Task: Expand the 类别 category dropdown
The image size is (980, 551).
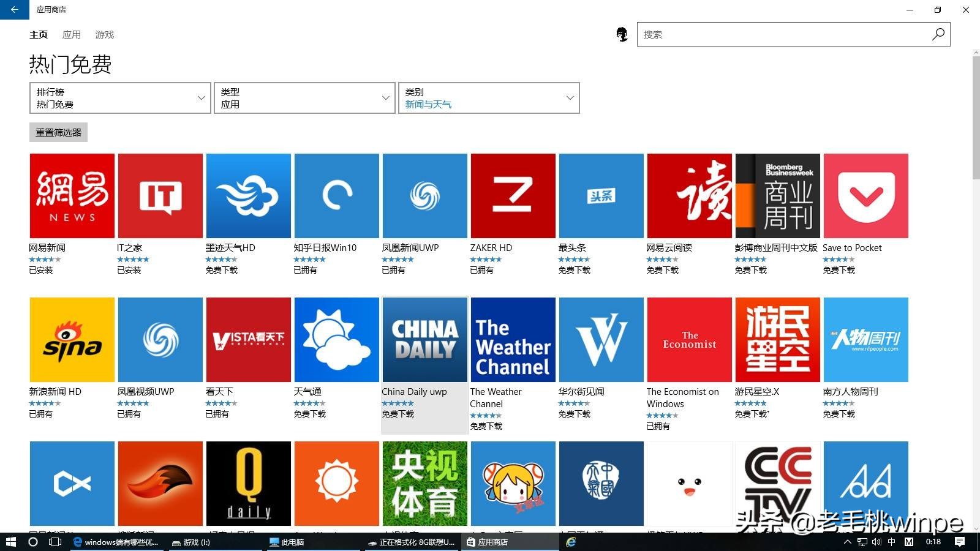Action: [488, 97]
